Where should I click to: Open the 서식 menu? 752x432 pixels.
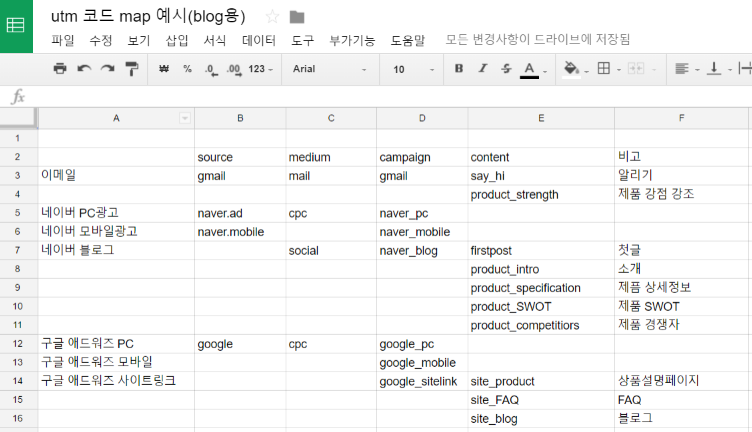pyautogui.click(x=214, y=40)
